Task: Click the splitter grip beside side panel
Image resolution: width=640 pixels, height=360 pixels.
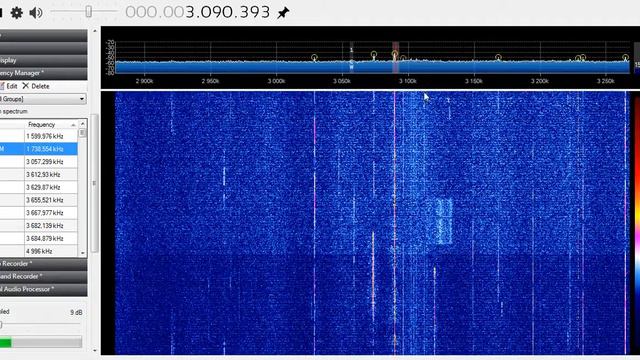Action: [x=94, y=183]
